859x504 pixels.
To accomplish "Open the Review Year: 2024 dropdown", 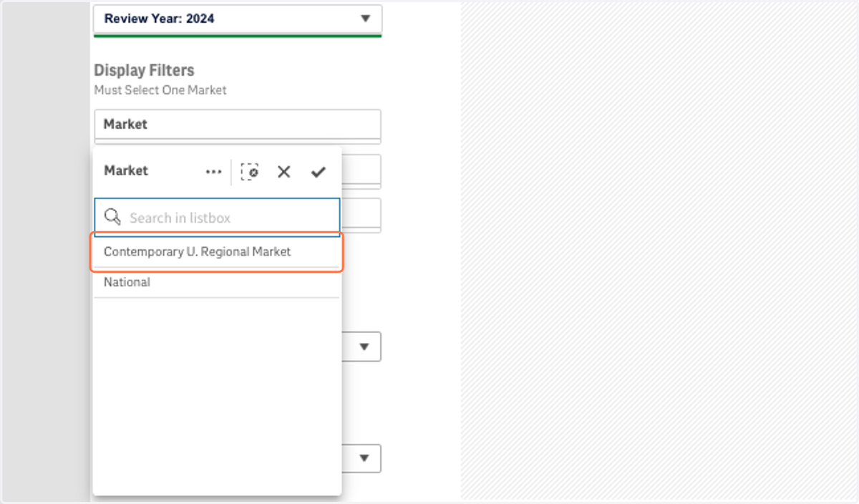I will (x=238, y=19).
